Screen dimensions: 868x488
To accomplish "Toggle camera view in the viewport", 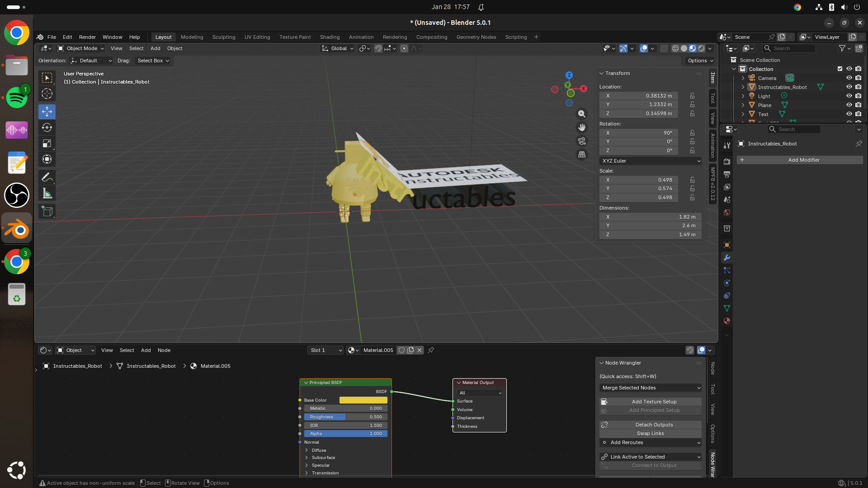I will pos(582,141).
